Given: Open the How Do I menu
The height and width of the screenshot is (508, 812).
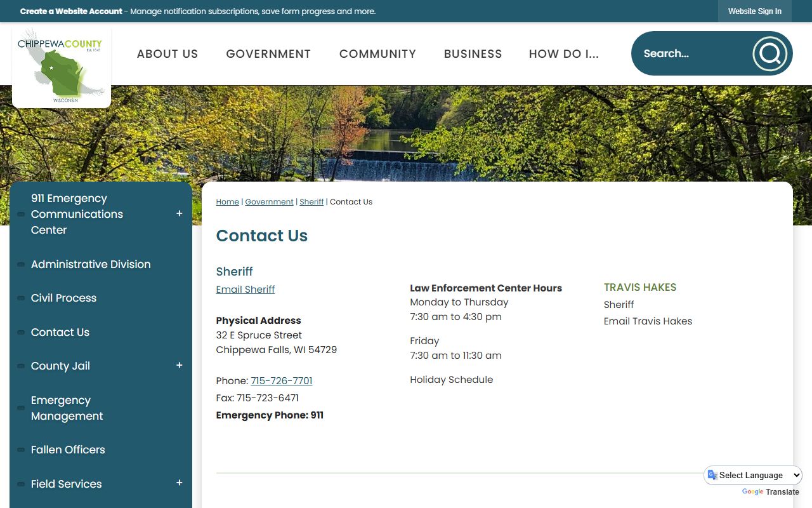Looking at the screenshot, I should tap(563, 54).
